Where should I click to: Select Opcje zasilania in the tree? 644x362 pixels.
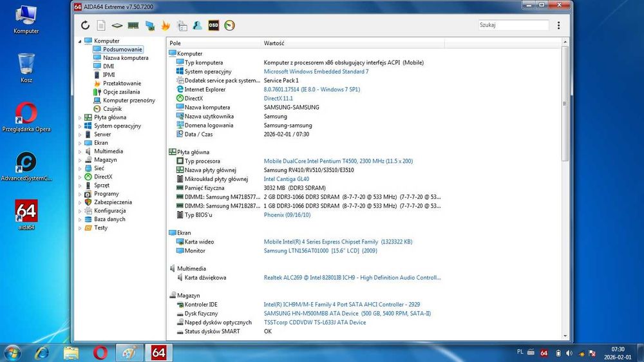tap(121, 92)
